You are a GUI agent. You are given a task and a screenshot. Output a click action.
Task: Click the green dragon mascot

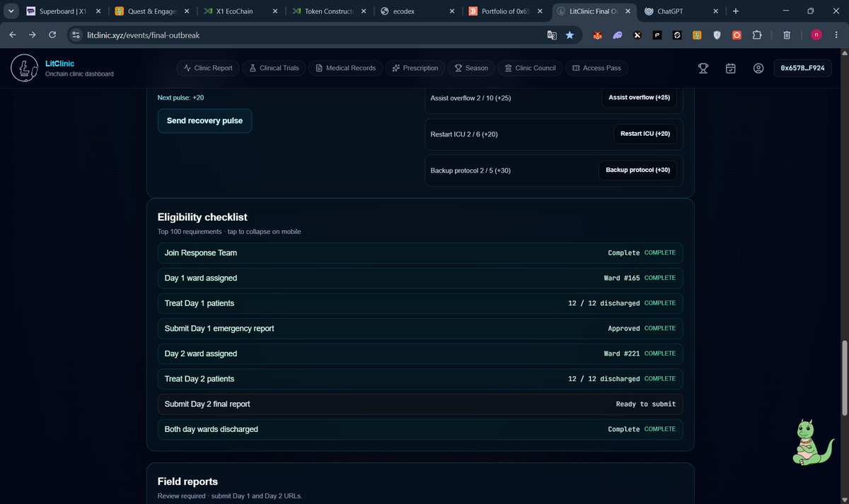pyautogui.click(x=812, y=442)
